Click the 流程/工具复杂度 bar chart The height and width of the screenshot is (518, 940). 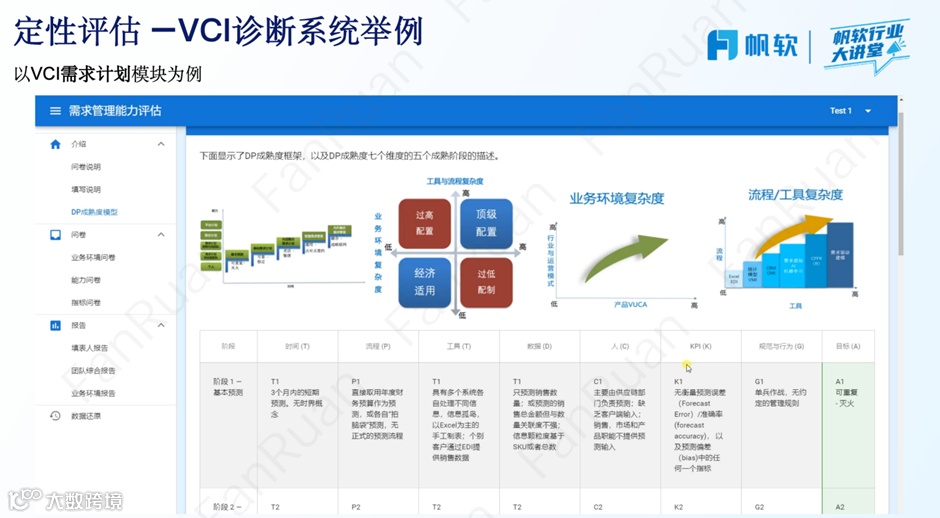pyautogui.click(x=789, y=257)
